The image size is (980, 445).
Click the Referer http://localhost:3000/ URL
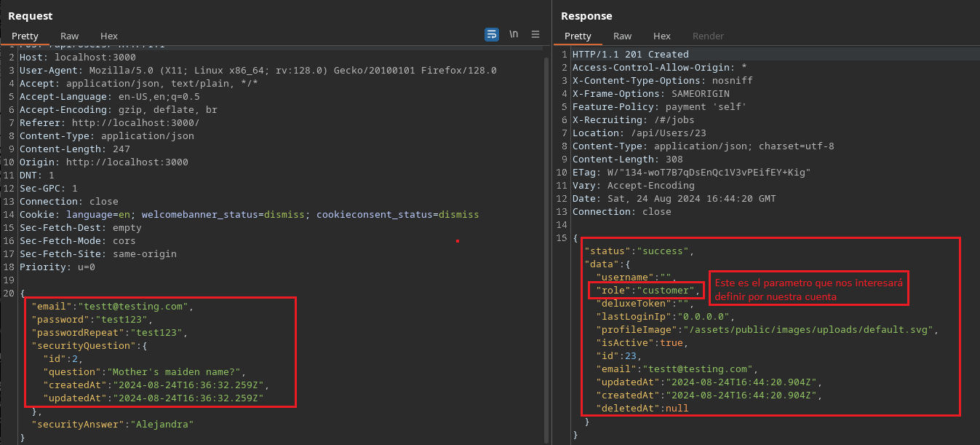[x=135, y=123]
